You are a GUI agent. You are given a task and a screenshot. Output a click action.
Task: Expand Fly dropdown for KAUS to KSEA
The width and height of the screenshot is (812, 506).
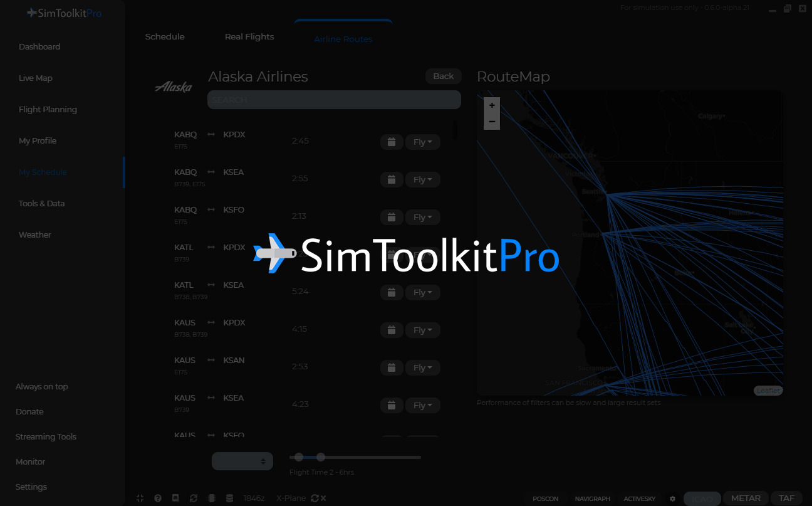pos(423,406)
